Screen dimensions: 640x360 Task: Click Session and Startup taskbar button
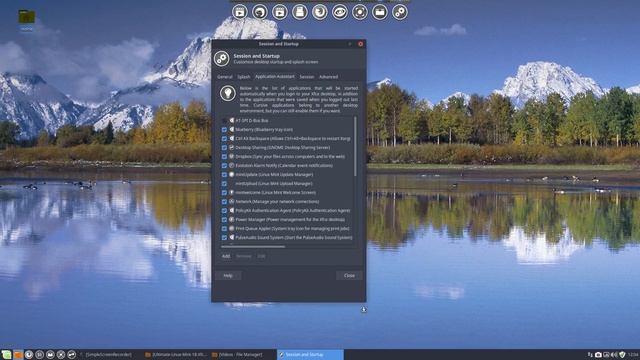(310, 355)
